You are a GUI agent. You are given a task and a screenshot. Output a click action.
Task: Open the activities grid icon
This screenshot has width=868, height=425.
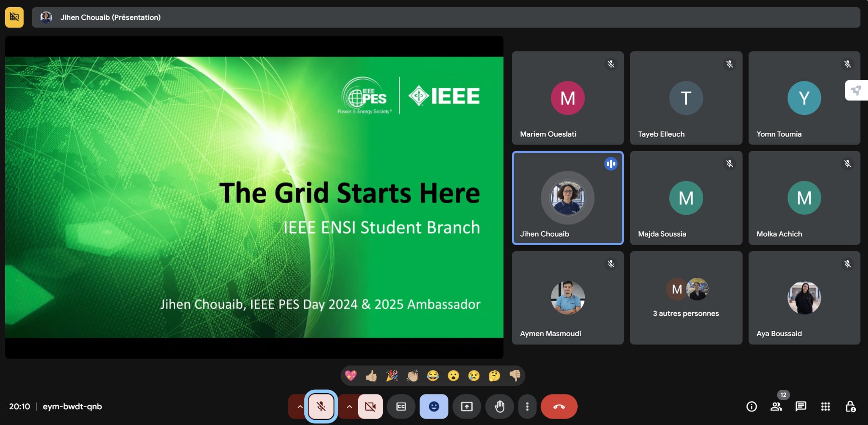click(x=825, y=407)
